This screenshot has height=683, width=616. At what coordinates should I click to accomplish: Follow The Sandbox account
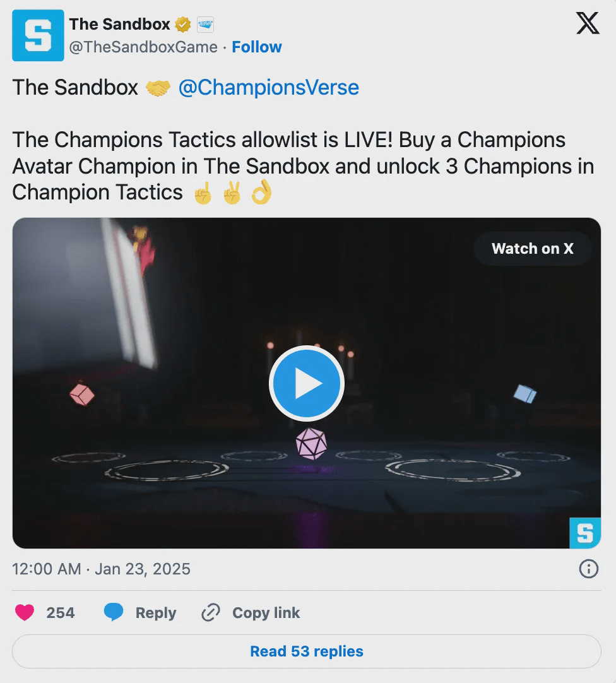pos(257,47)
